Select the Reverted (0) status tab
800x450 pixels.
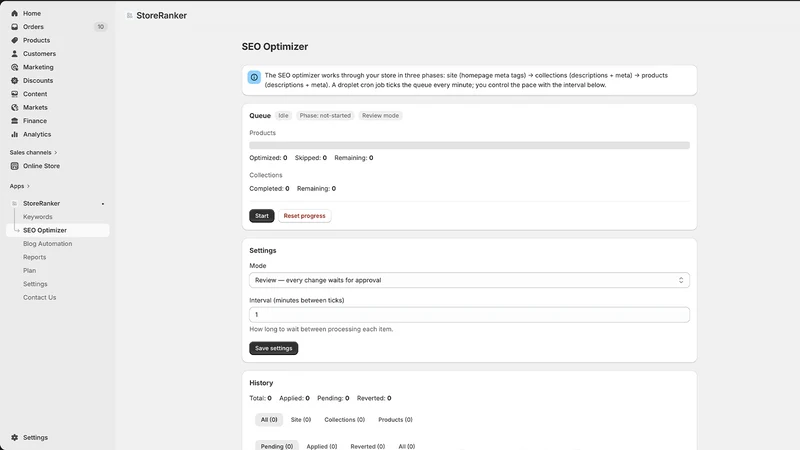(367, 446)
